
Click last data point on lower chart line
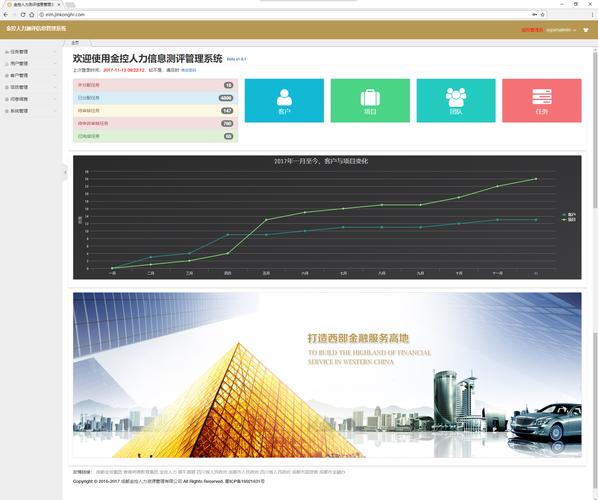[536, 220]
